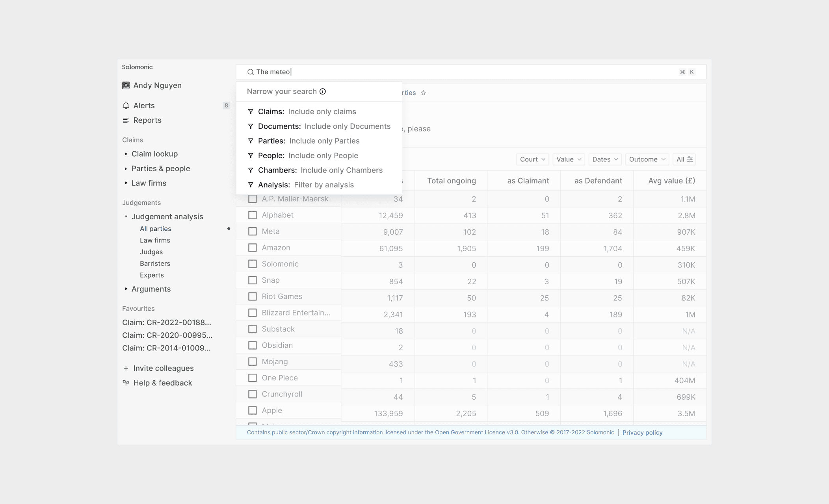
Task: Click the search magnifier icon
Action: 250,72
